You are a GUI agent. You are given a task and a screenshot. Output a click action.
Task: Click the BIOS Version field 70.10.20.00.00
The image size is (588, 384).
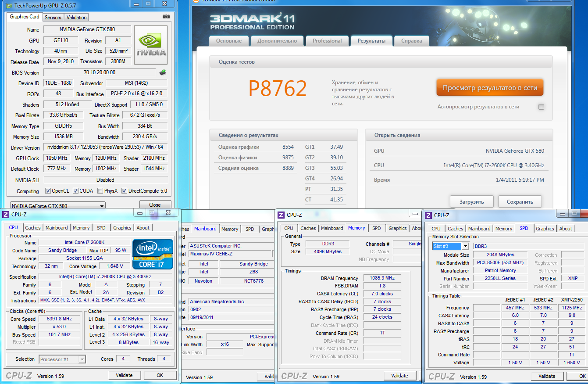pos(99,72)
